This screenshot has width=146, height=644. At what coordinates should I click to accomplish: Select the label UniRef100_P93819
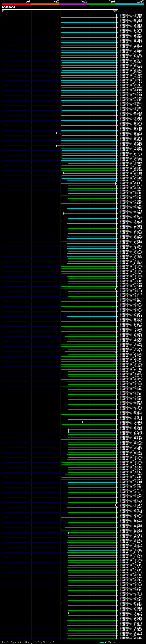(131, 103)
